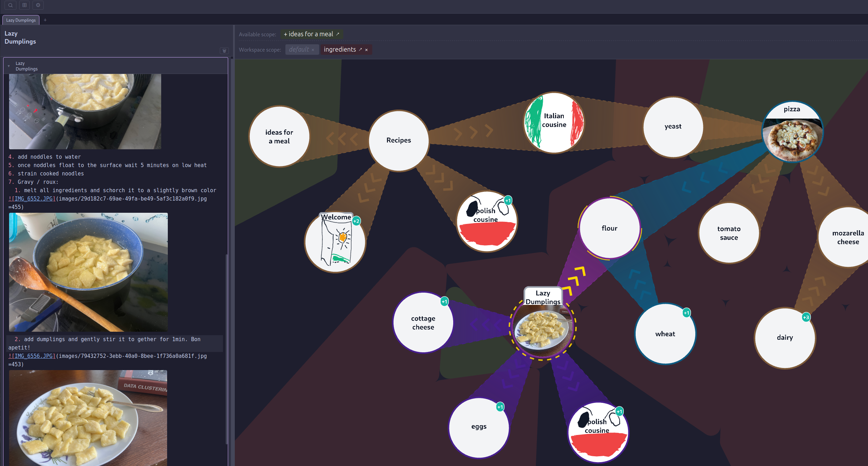Click the trash icon in note header
Viewport: 868px width, 466px height.
click(x=224, y=51)
